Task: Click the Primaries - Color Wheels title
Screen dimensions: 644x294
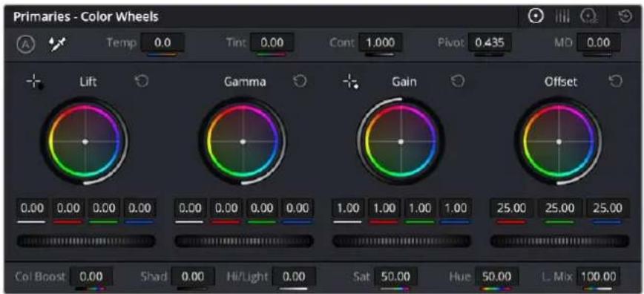Action: click(x=86, y=17)
